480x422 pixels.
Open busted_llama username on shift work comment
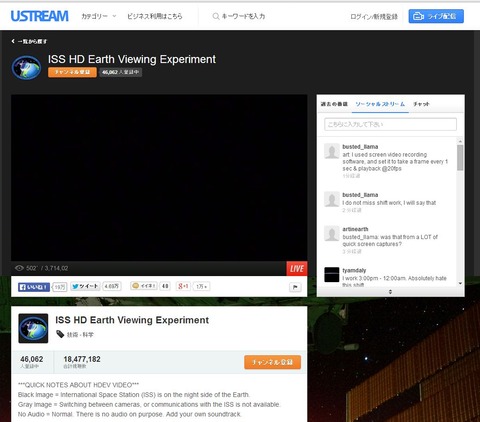coord(360,195)
